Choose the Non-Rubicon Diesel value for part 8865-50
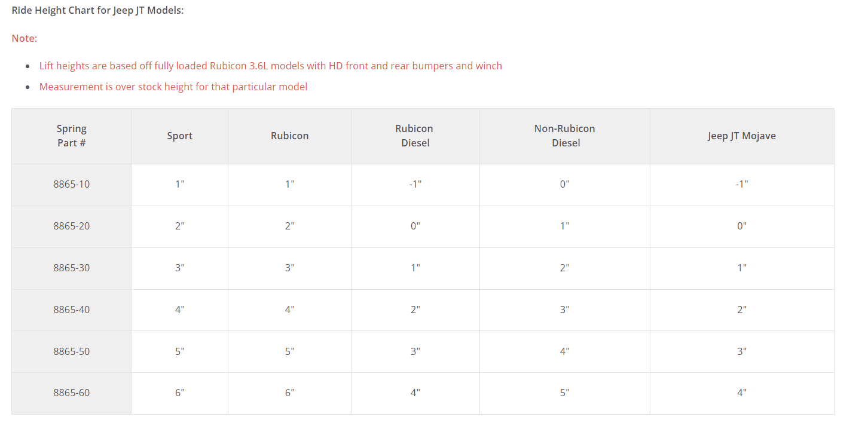The height and width of the screenshot is (435, 868). tap(565, 352)
